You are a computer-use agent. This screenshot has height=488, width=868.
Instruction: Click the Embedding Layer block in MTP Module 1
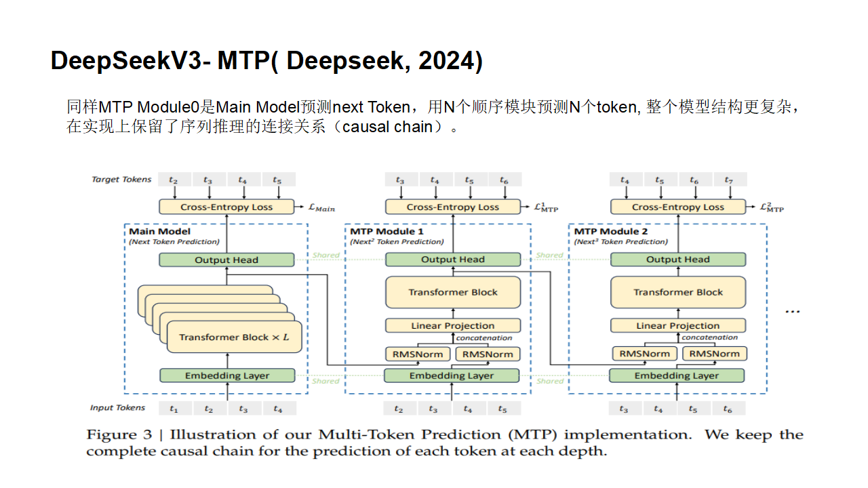[x=452, y=375]
